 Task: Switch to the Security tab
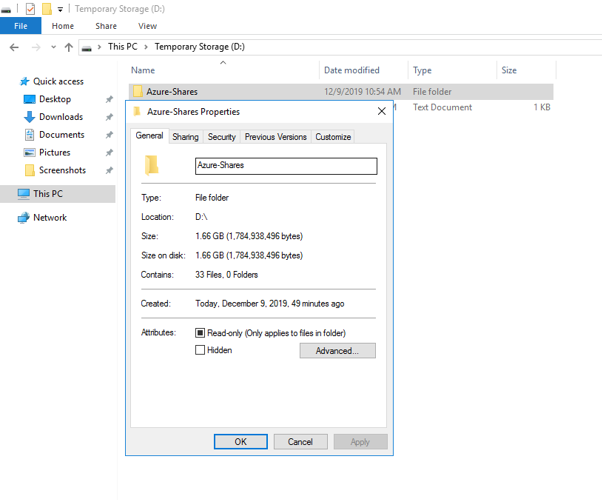(222, 137)
